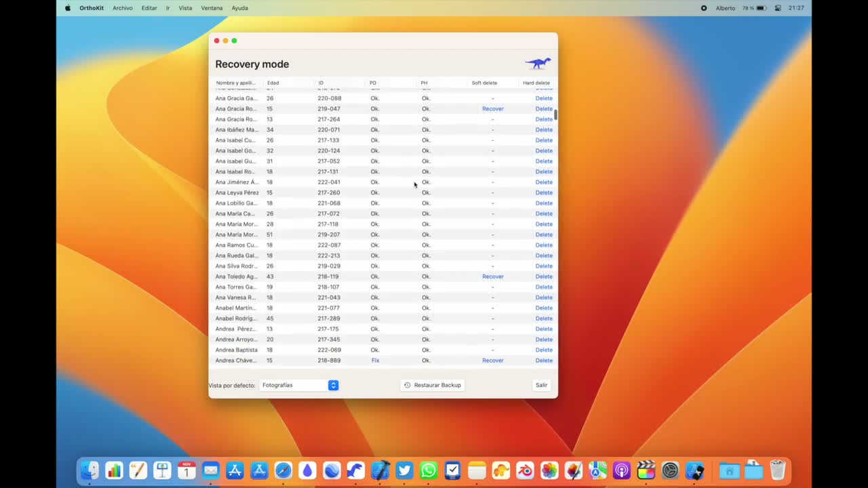This screenshot has width=868, height=488.
Task: Click the Salir button
Action: pyautogui.click(x=541, y=385)
